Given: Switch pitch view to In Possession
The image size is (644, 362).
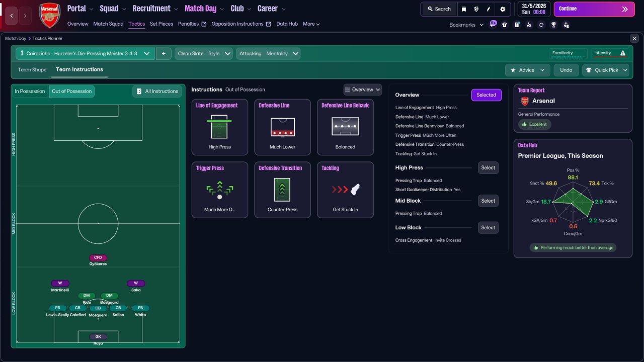Looking at the screenshot, I should point(30,91).
